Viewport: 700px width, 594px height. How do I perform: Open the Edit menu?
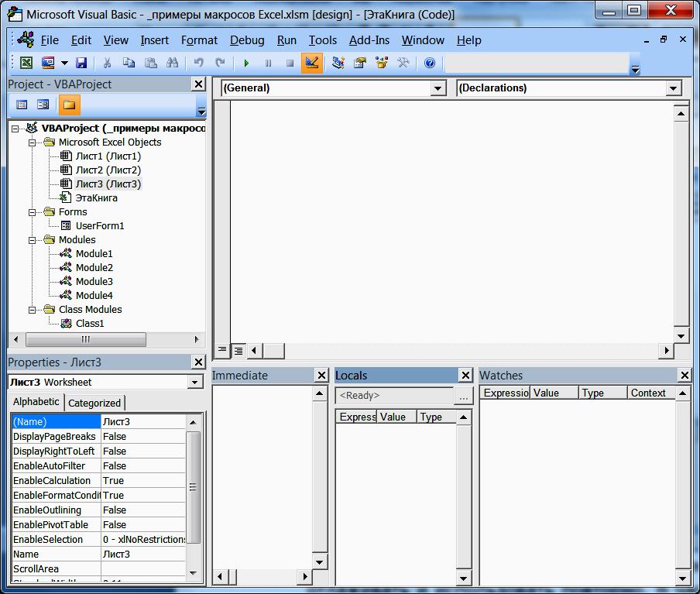point(81,40)
